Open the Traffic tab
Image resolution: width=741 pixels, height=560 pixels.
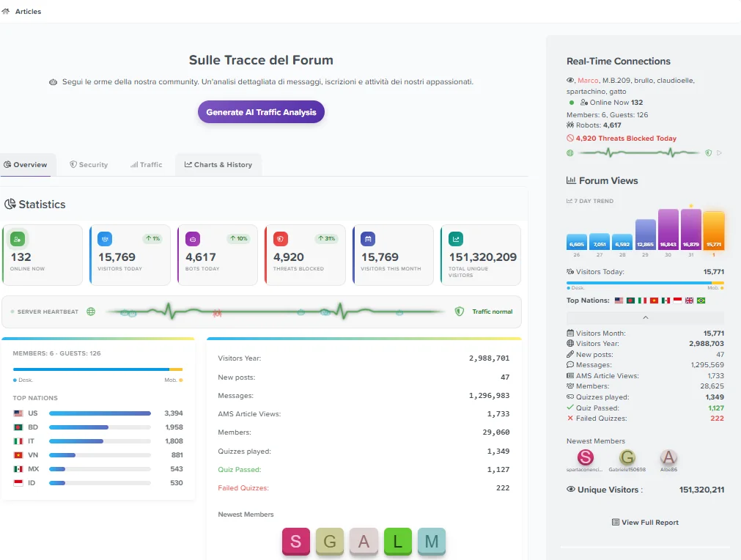point(146,164)
